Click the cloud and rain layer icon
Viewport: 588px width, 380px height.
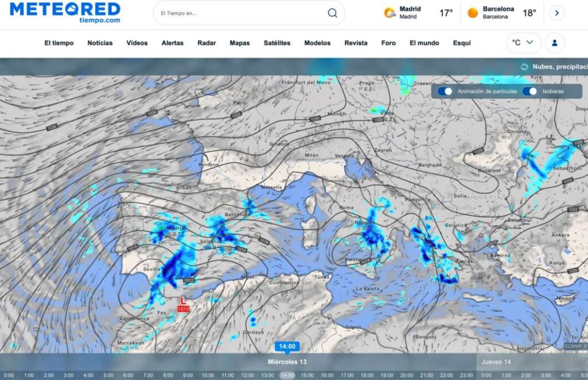click(524, 67)
